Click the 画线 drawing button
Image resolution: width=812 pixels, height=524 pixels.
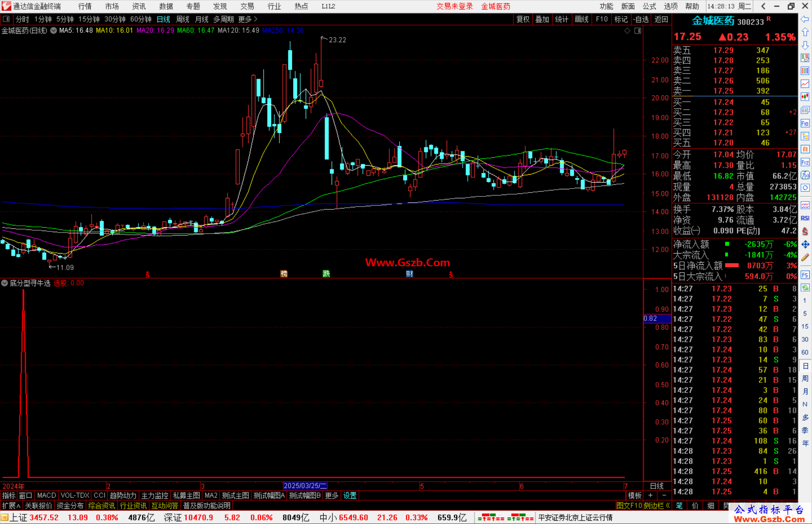point(582,19)
